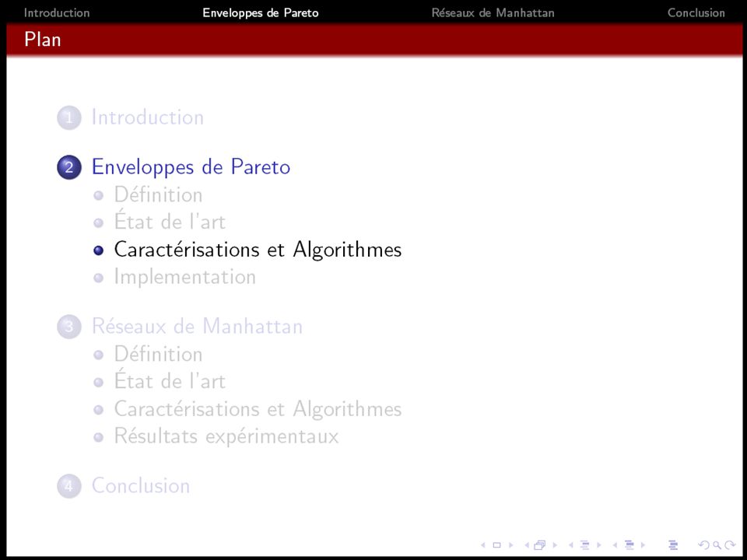Jump to Conclusion in the plan list
Screen dimensions: 747x560
click(141, 485)
